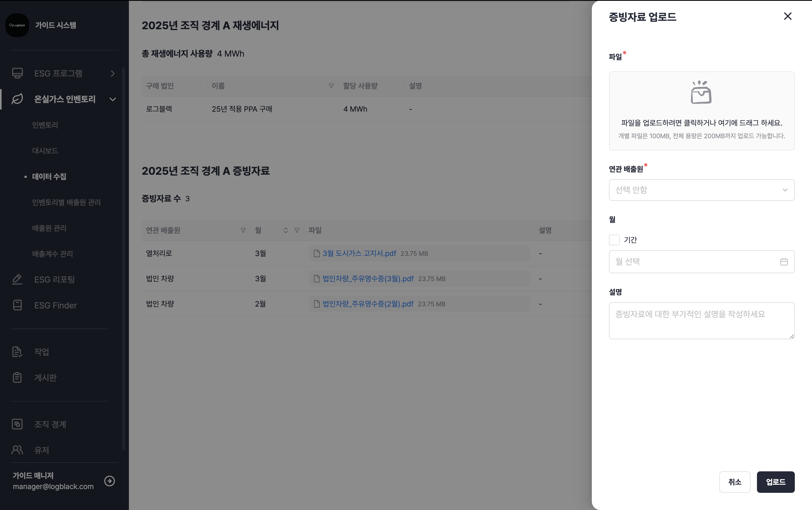The image size is (812, 510).
Task: Click the calendar icon in 월 선택 field
Action: click(784, 261)
